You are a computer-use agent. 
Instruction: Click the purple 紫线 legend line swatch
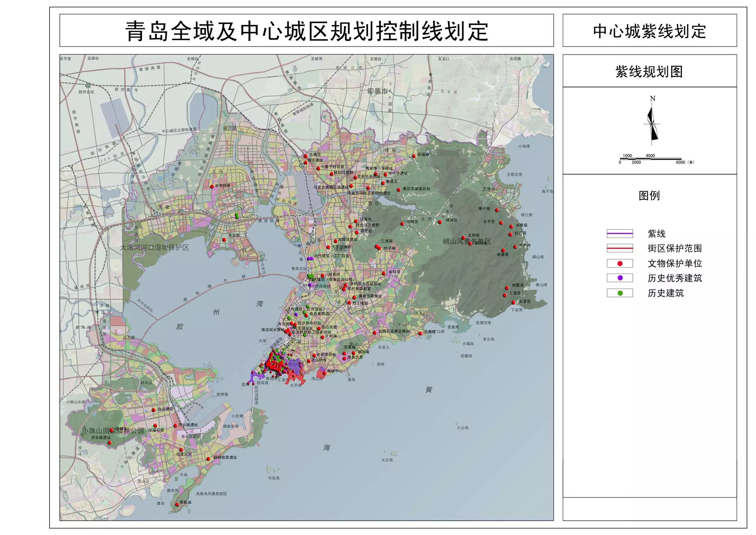point(620,234)
